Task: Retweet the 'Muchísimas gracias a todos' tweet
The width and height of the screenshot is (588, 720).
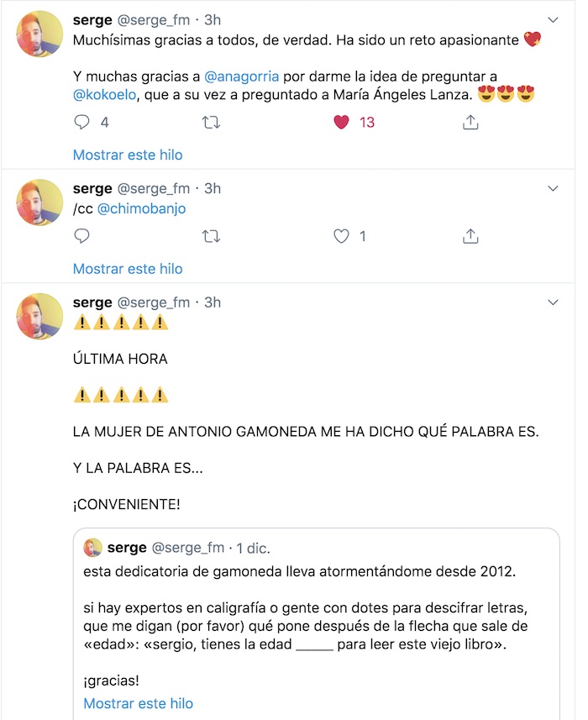Action: coord(212,123)
